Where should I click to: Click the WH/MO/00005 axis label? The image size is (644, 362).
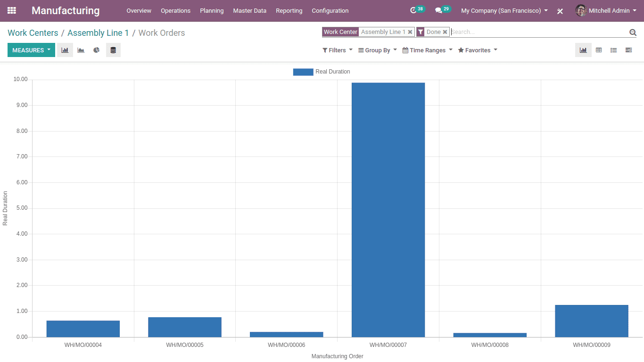tap(185, 345)
